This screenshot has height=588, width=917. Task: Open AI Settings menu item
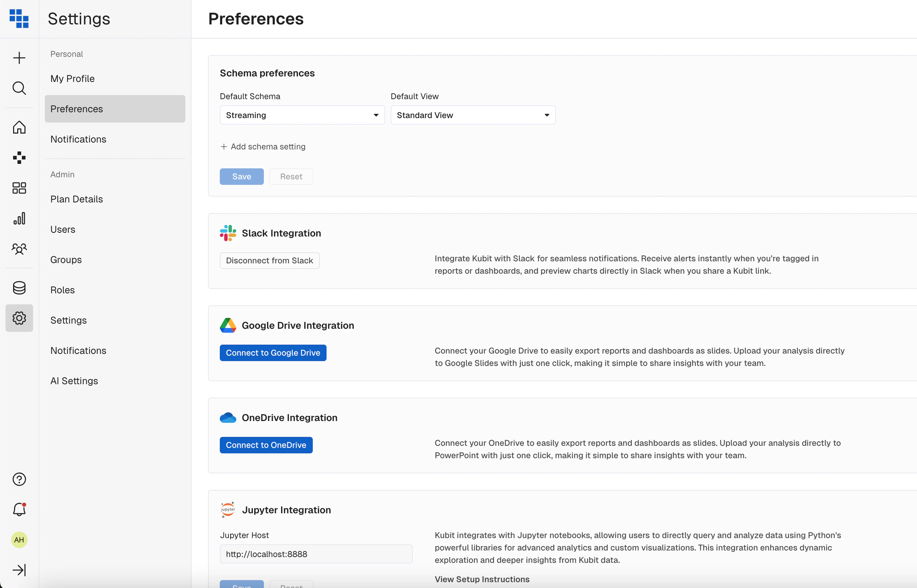(74, 381)
